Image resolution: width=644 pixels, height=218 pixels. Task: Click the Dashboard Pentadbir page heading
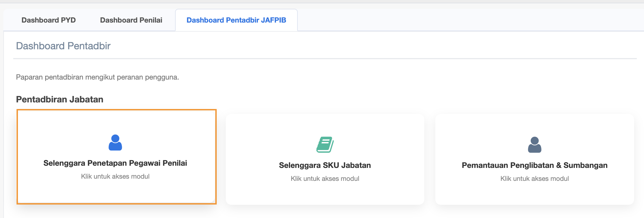tap(63, 46)
